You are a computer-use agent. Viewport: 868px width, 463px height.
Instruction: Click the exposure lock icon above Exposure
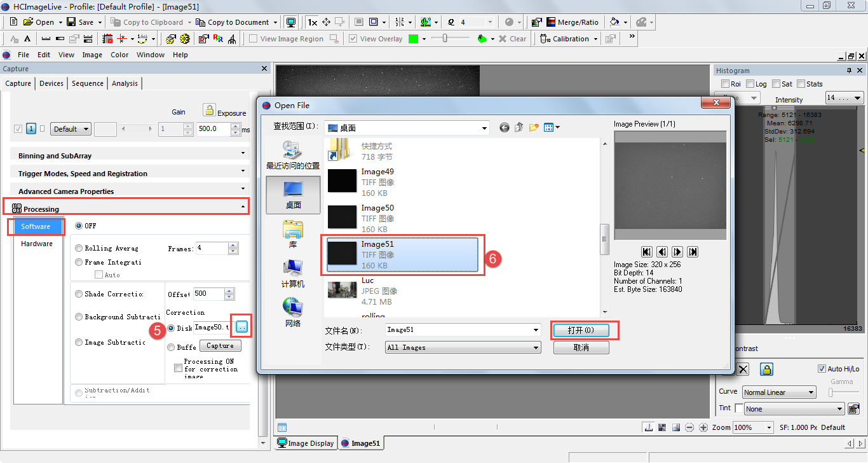[x=208, y=110]
